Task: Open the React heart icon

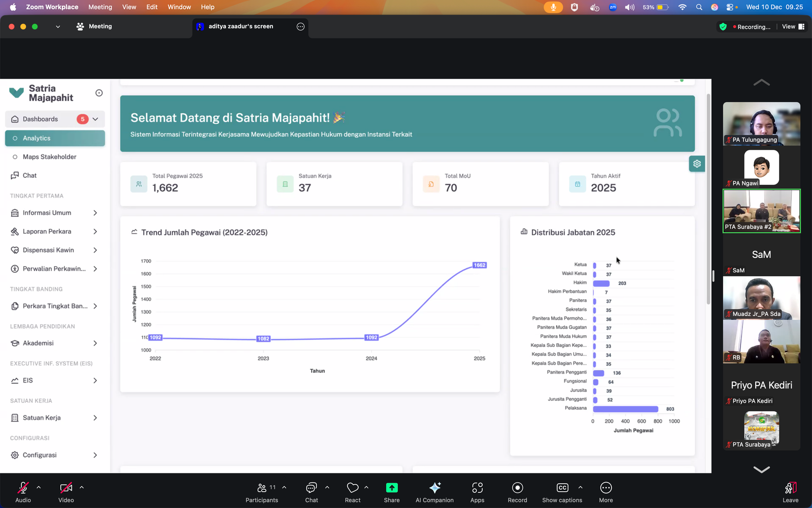Action: [352, 488]
